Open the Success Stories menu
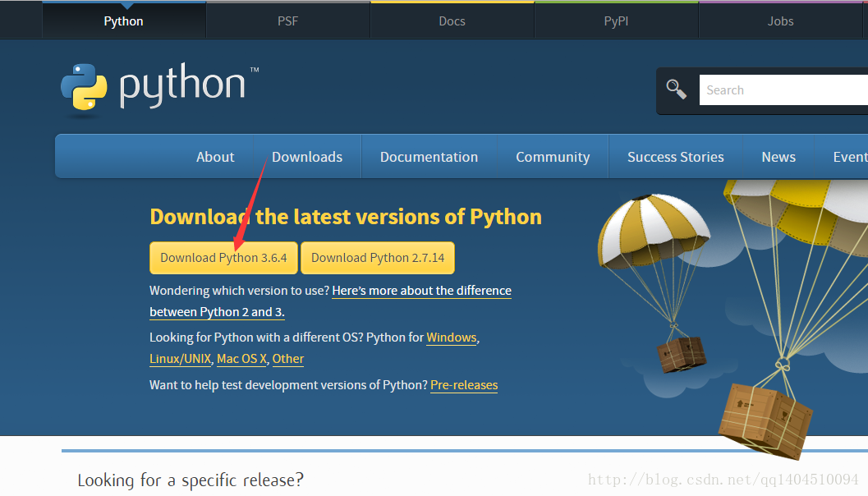The height and width of the screenshot is (496, 868). [675, 157]
